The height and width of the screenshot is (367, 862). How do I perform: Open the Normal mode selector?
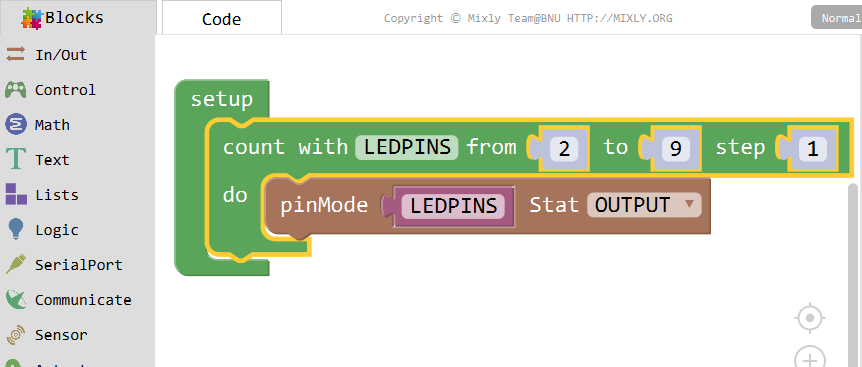(837, 18)
